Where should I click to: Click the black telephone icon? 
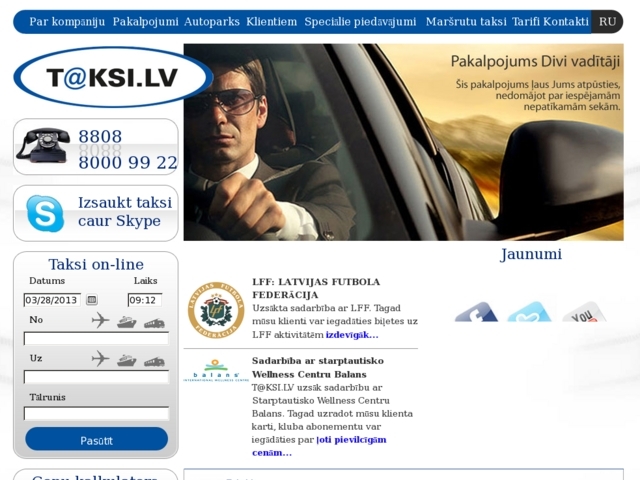[x=43, y=145]
